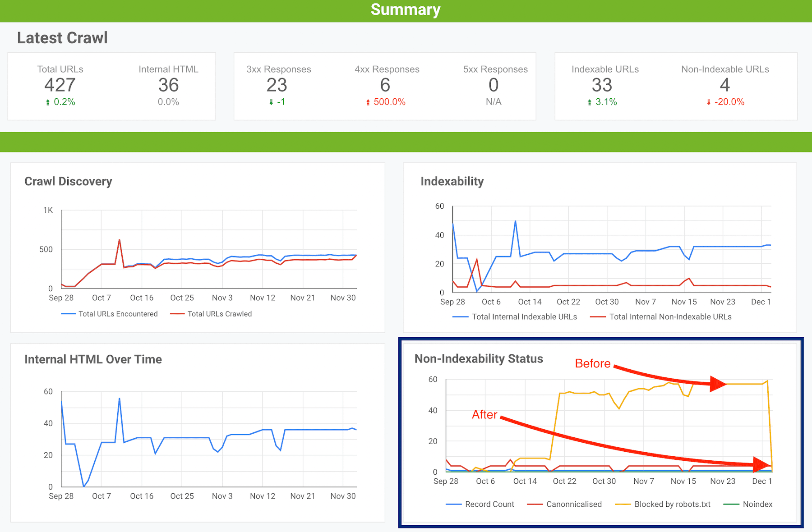Click the 3.1% change under Indexable URLs
Screen dimensions: 812x532
(606, 102)
